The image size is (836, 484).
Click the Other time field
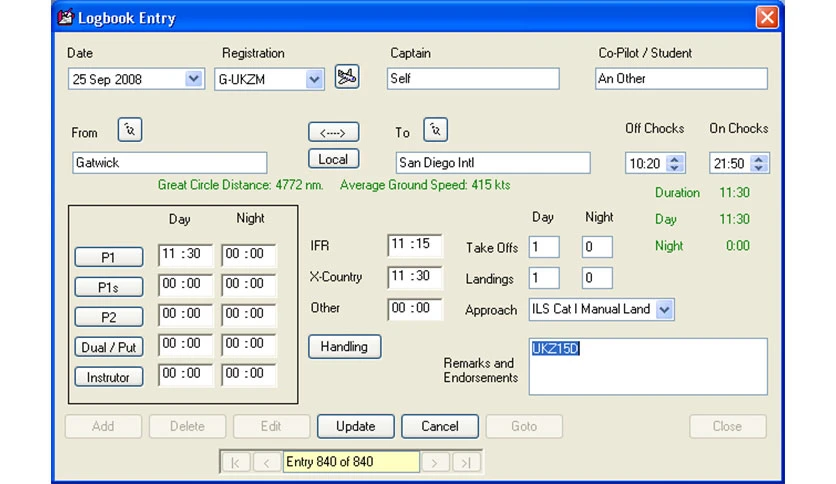click(415, 309)
